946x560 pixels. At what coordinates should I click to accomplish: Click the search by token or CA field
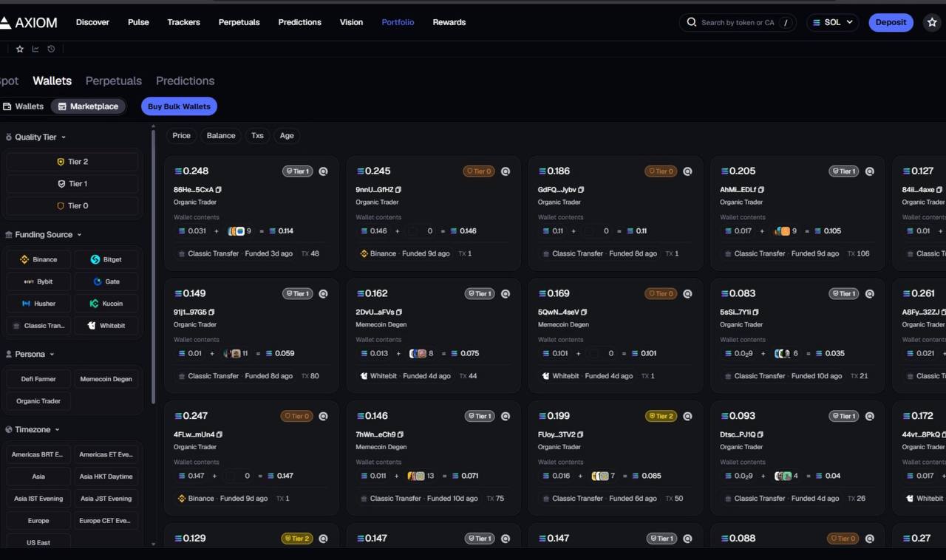738,22
